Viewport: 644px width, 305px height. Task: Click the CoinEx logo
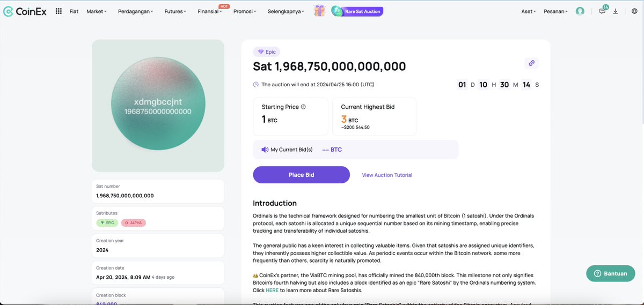tap(25, 11)
